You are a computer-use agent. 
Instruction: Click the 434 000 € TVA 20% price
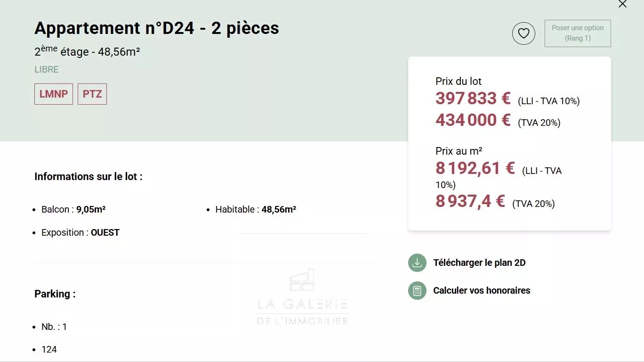click(x=473, y=120)
